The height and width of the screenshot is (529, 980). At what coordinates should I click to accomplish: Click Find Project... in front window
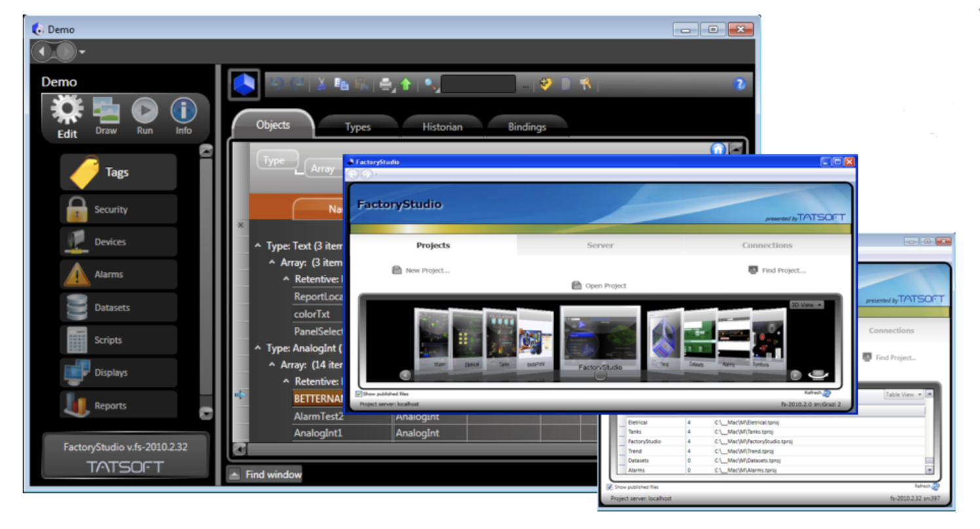point(777,270)
